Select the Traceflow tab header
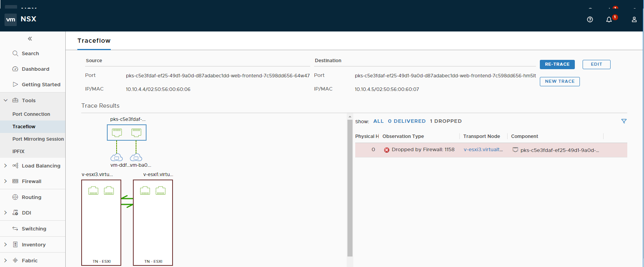Screen dimensions: 644x267 pos(94,41)
